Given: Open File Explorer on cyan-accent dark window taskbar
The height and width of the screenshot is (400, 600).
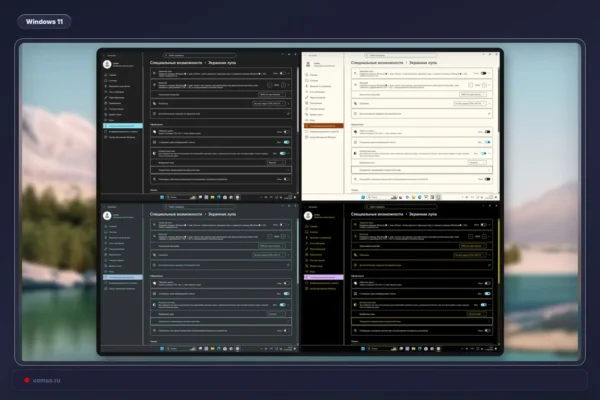Looking at the screenshot, I should pyautogui.click(x=212, y=198).
